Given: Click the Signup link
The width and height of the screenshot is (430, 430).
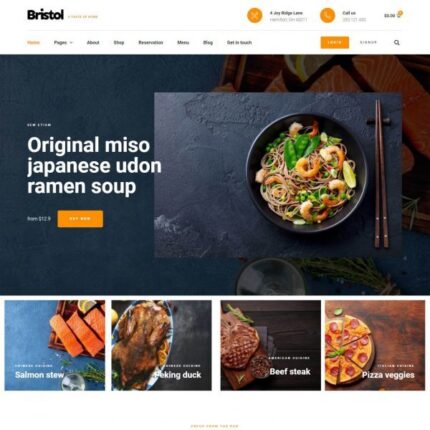Looking at the screenshot, I should [368, 42].
